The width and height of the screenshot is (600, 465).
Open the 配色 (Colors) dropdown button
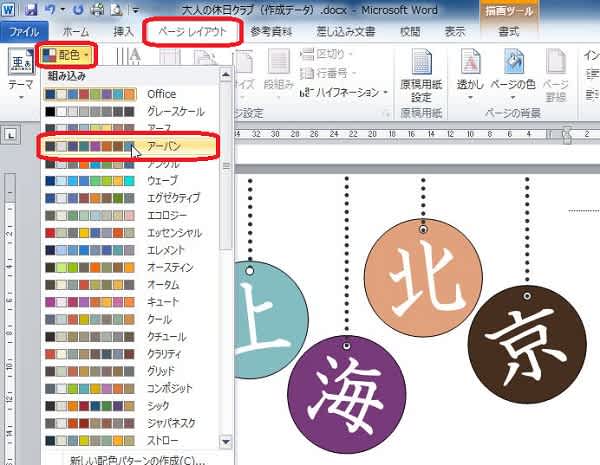point(66,52)
